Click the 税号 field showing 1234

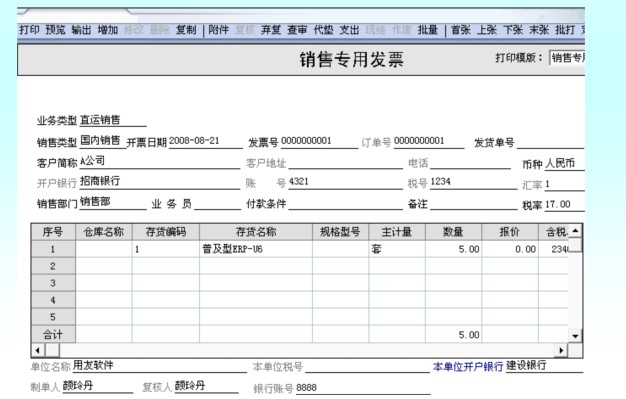473,183
